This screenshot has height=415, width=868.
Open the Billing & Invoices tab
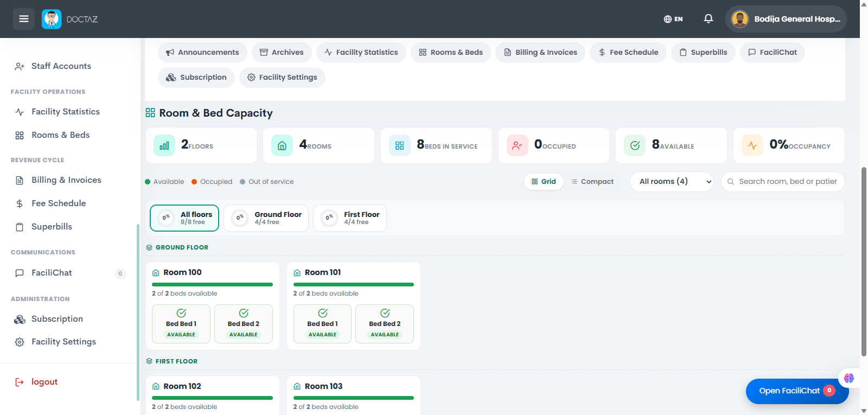point(540,53)
